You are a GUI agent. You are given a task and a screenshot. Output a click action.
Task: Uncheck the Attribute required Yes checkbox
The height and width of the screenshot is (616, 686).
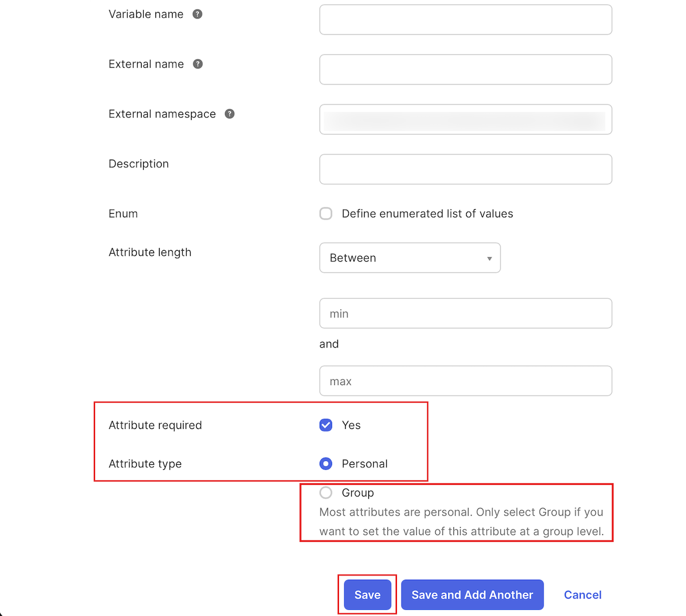click(x=326, y=425)
